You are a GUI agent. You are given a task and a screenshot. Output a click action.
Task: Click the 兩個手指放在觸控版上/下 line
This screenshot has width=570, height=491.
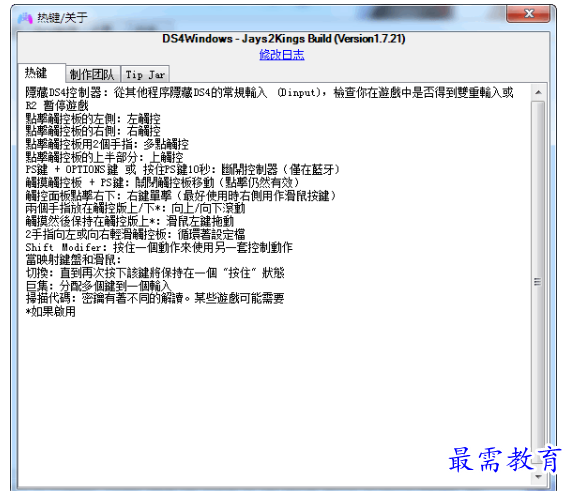pos(135,208)
